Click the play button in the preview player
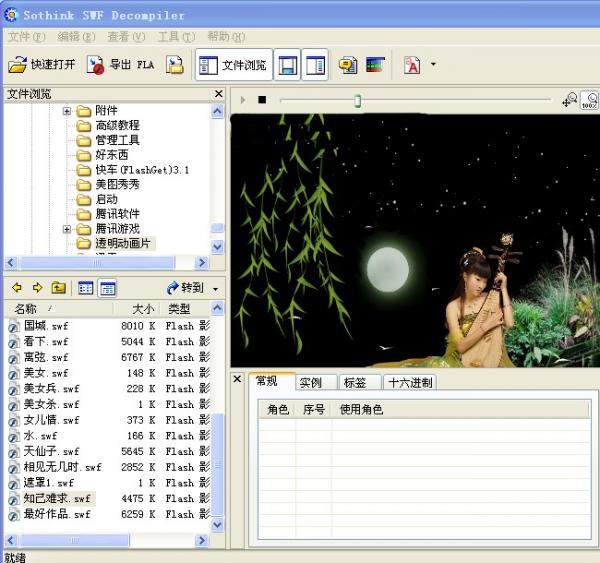 243,100
